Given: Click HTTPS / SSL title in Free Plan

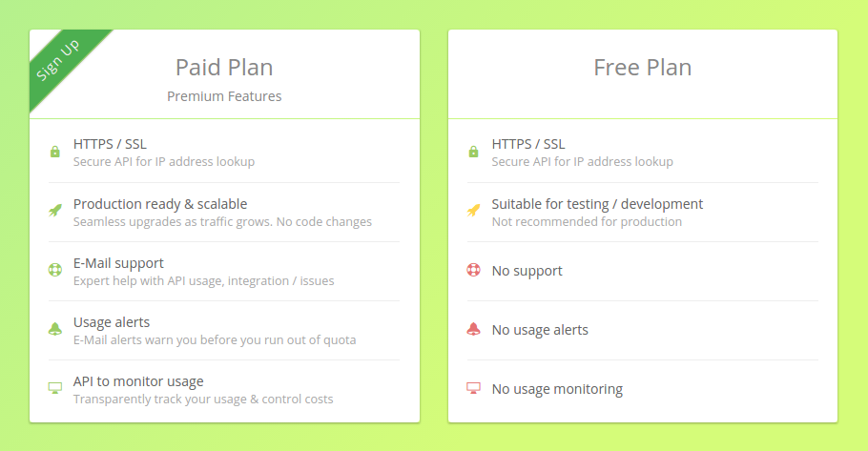Looking at the screenshot, I should 528,144.
